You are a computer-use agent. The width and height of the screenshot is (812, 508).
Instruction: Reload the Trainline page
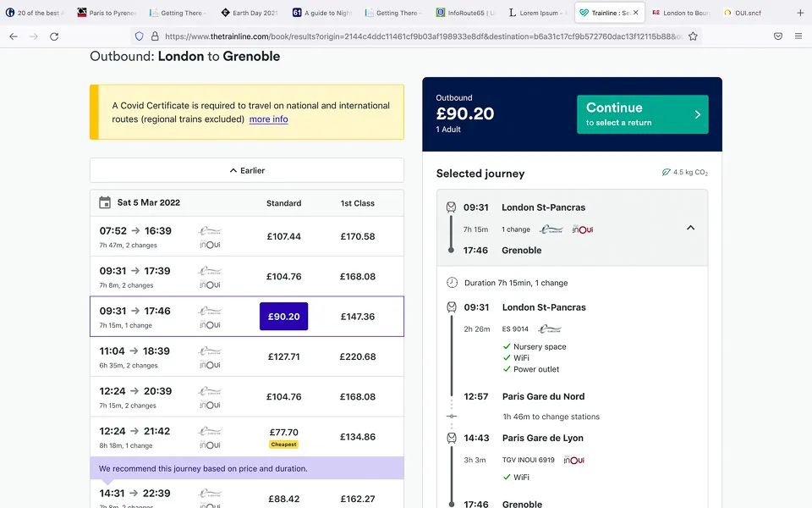tap(54, 36)
